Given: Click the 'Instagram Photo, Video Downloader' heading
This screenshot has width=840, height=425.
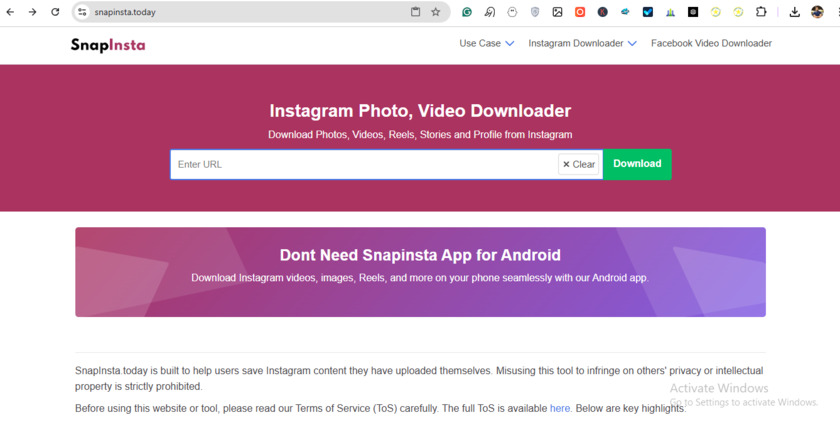Looking at the screenshot, I should point(420,111).
